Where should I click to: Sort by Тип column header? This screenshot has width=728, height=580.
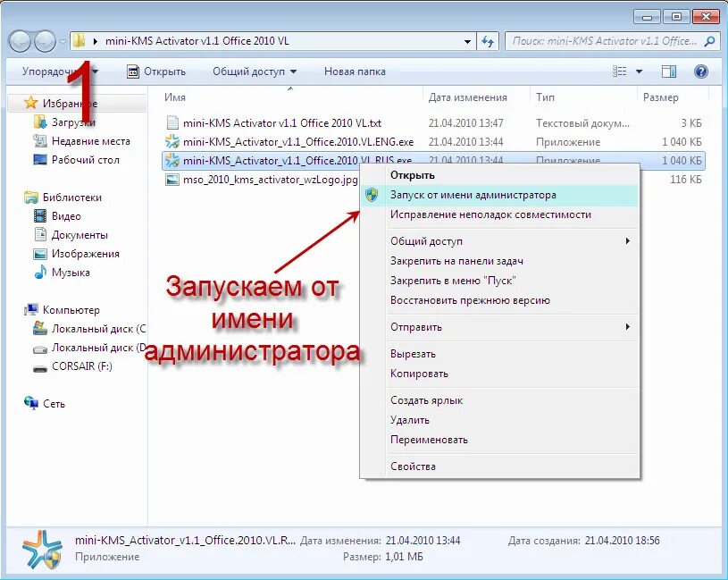click(545, 97)
